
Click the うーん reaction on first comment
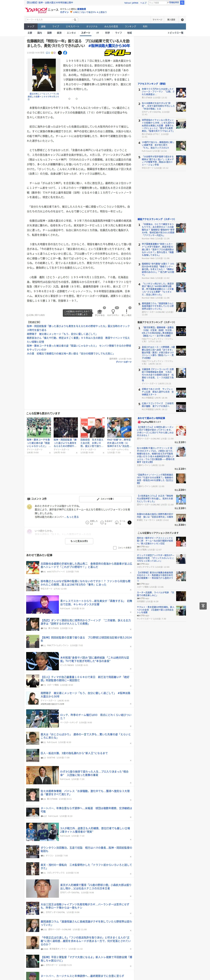click(x=120, y=522)
